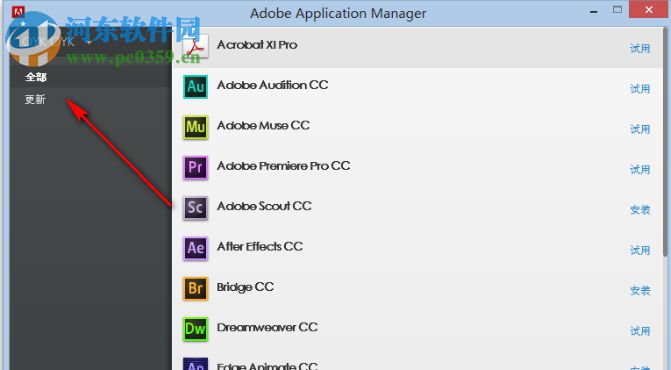
Task: Click the Adobe Audition CC icon
Action: tap(196, 87)
